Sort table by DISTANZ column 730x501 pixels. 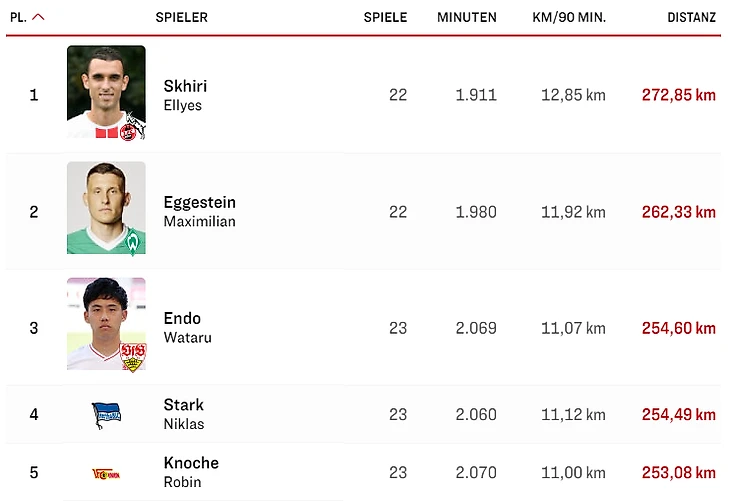(691, 17)
